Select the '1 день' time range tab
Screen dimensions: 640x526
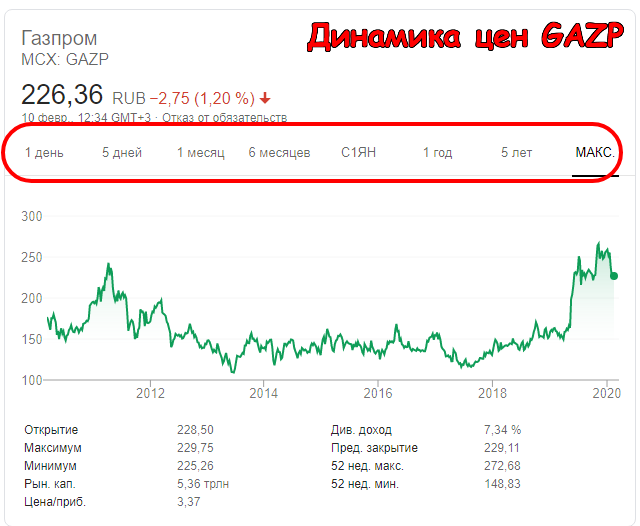tap(44, 153)
